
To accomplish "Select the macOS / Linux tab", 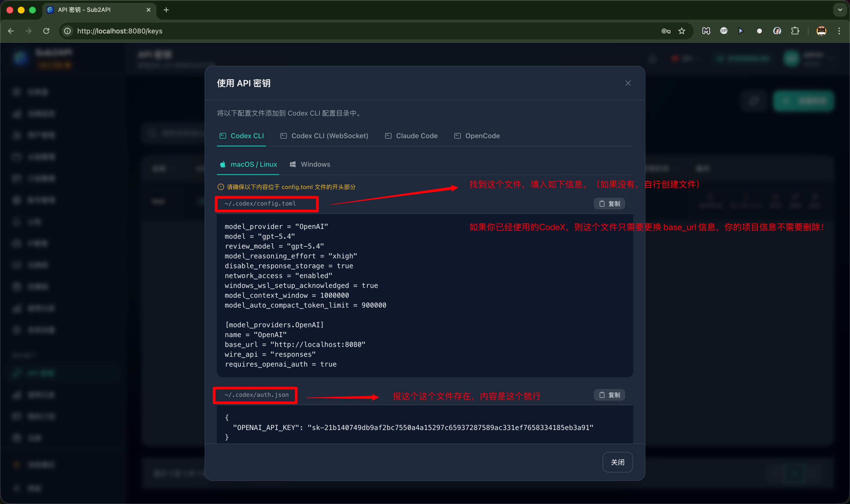I will coord(248,164).
